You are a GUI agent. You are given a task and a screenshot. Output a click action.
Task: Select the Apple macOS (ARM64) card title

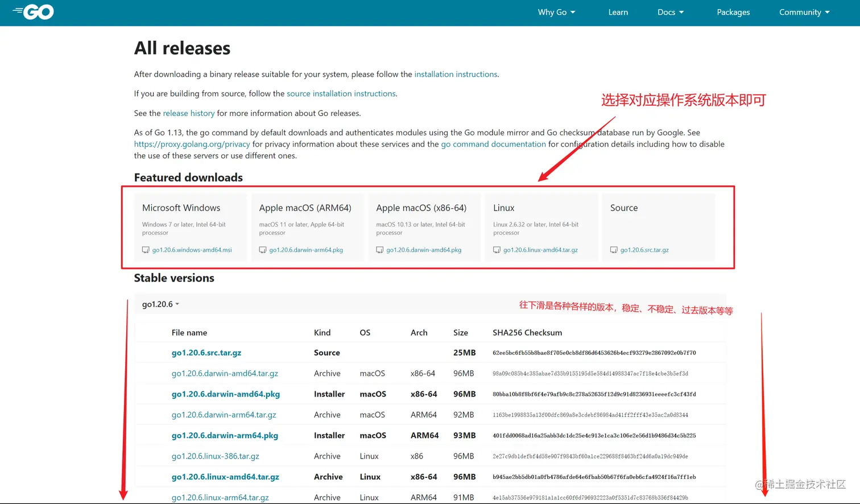pyautogui.click(x=305, y=208)
